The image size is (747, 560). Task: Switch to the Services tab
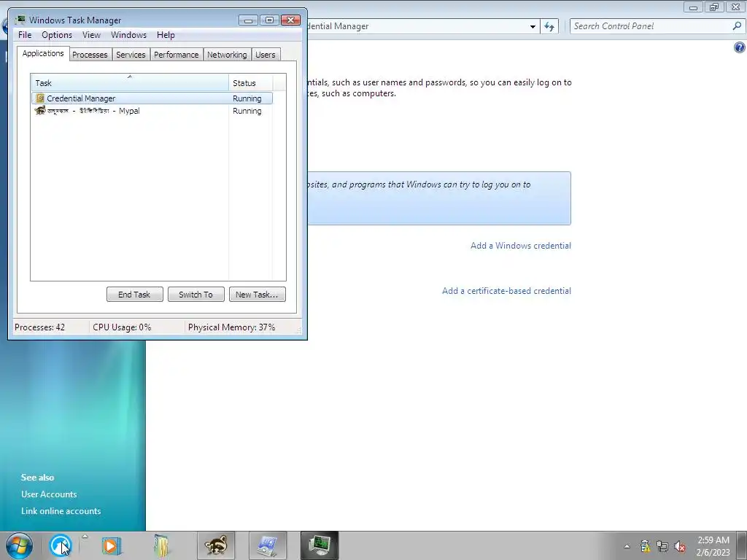[x=131, y=55]
